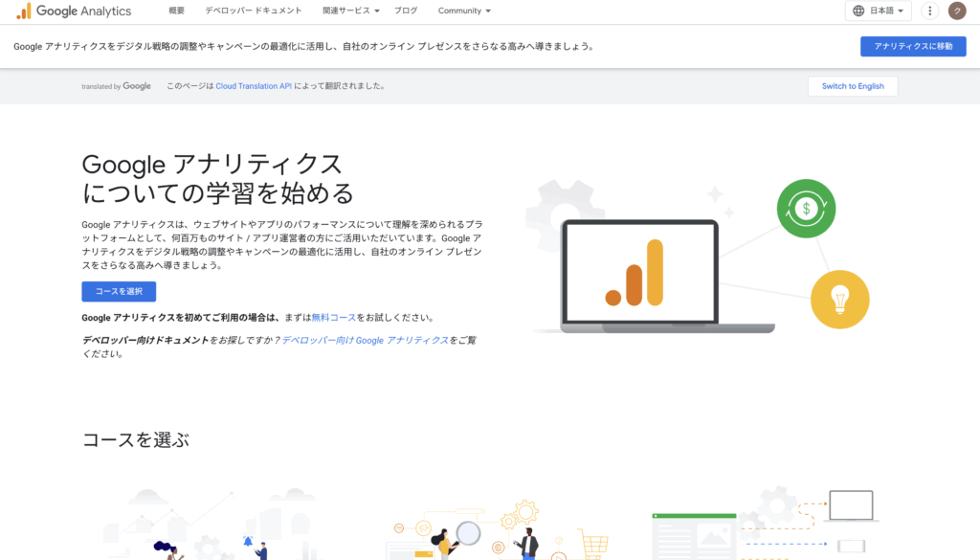Image resolution: width=980 pixels, height=560 pixels.
Task: Expand the 関連サービス dropdown menu
Action: coord(350,11)
